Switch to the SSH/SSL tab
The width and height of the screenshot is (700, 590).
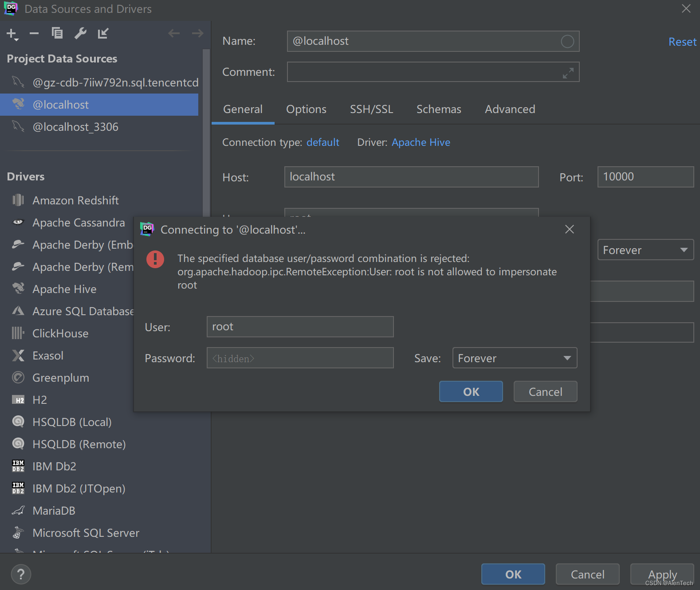click(371, 109)
